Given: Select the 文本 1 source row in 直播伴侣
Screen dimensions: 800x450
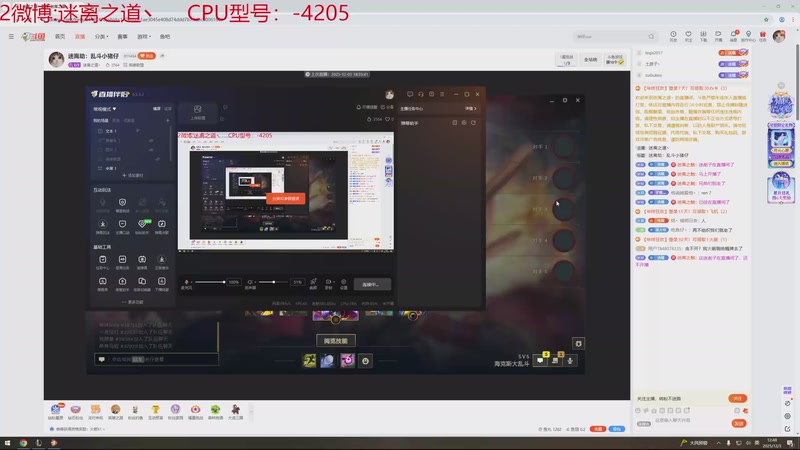Looking at the screenshot, I should (130, 131).
